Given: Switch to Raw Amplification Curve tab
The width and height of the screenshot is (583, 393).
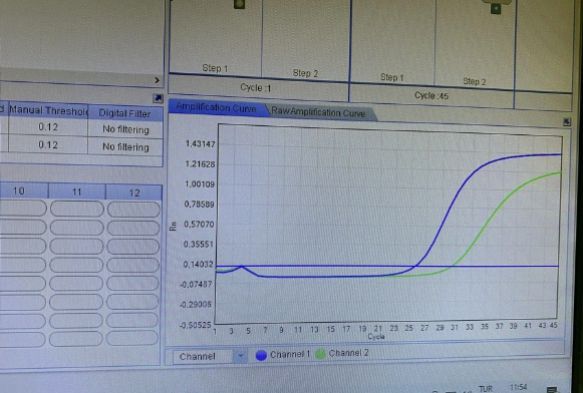Looking at the screenshot, I should tap(319, 112).
